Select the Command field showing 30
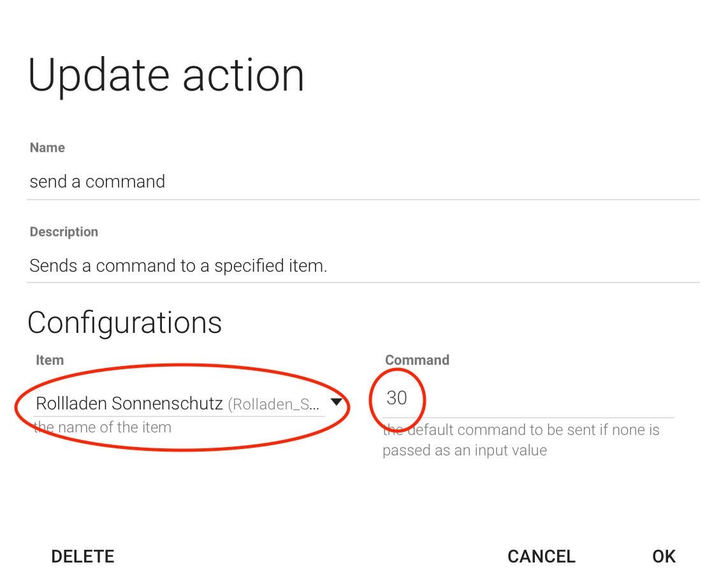Image resolution: width=728 pixels, height=588 pixels. 397,398
